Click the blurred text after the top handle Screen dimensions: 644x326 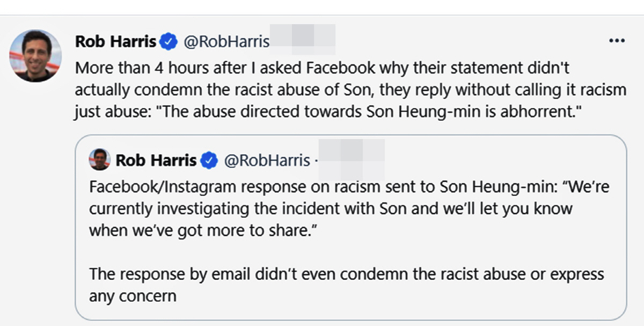click(303, 39)
